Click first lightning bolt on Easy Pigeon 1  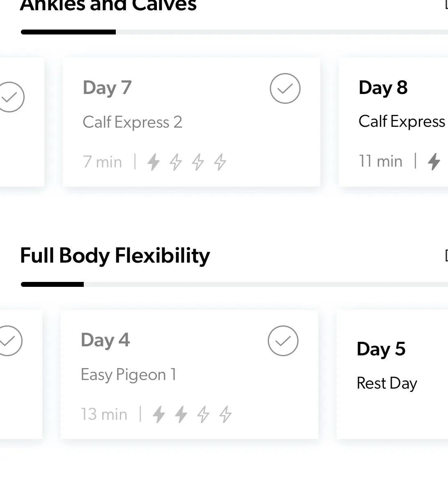159,414
